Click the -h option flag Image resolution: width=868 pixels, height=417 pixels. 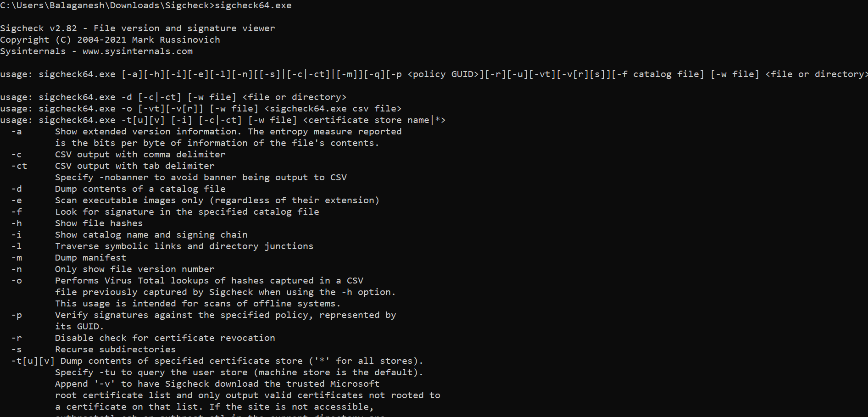tap(17, 223)
